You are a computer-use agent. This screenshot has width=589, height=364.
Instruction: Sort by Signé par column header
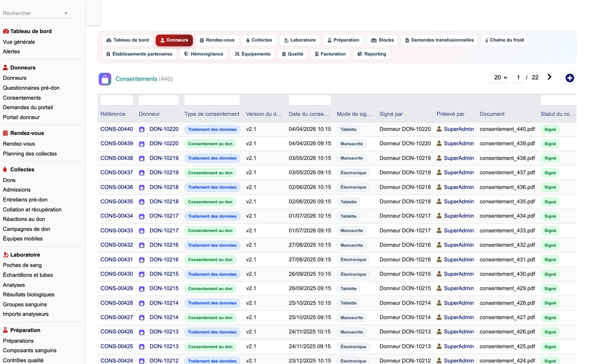[x=391, y=114]
